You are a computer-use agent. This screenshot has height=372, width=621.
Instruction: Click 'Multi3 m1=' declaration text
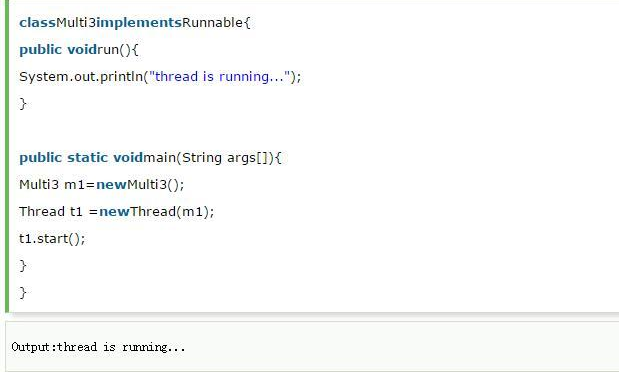(57, 185)
